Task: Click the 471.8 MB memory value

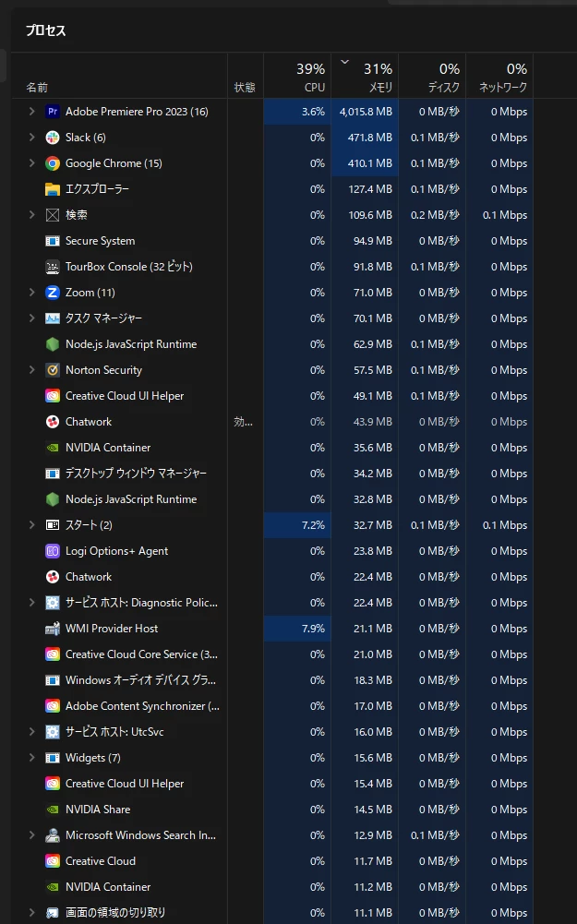Action: click(x=370, y=138)
